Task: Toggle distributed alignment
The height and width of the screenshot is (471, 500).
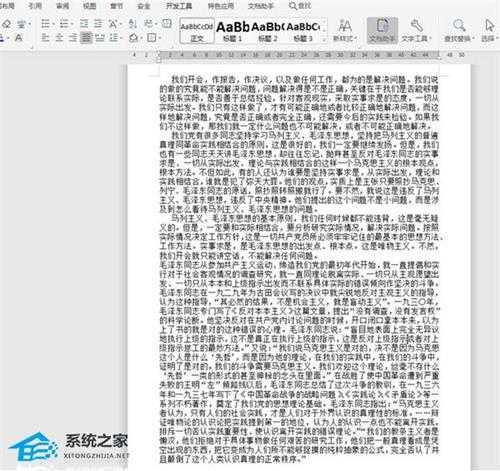Action: point(99,38)
